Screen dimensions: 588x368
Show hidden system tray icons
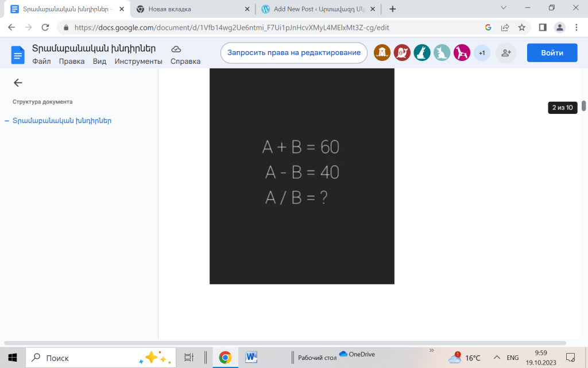[x=497, y=358]
